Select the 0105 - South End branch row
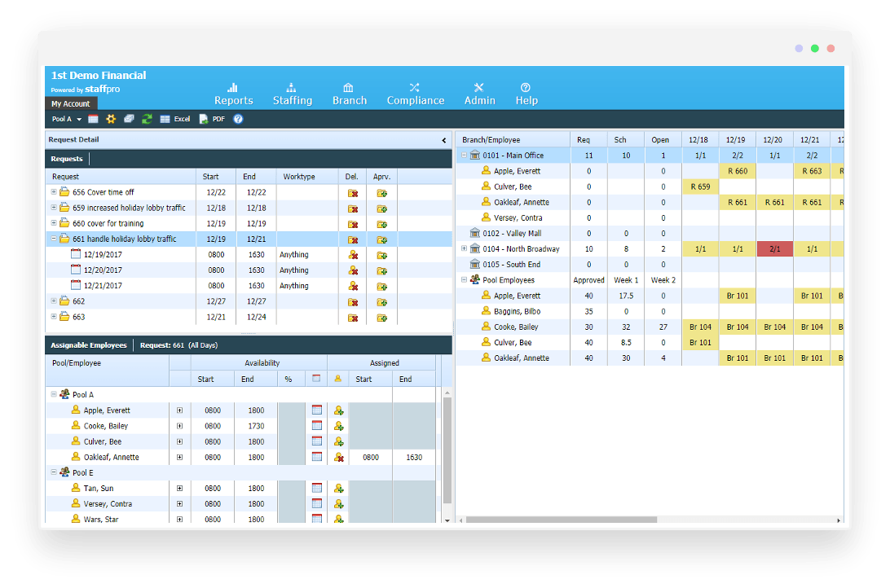This screenshot has height=588, width=890. click(x=650, y=264)
